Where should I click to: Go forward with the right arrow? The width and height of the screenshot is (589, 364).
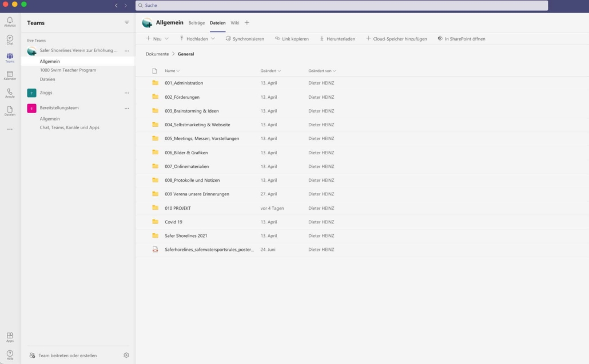125,5
